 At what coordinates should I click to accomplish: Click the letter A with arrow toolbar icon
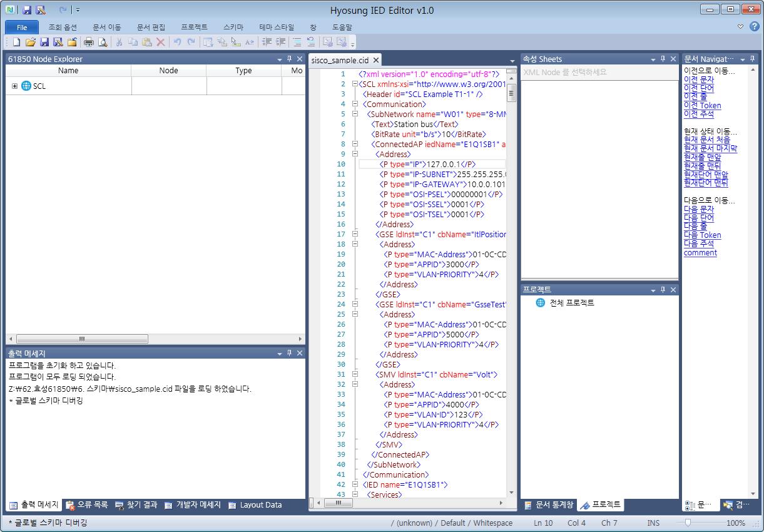[x=250, y=42]
